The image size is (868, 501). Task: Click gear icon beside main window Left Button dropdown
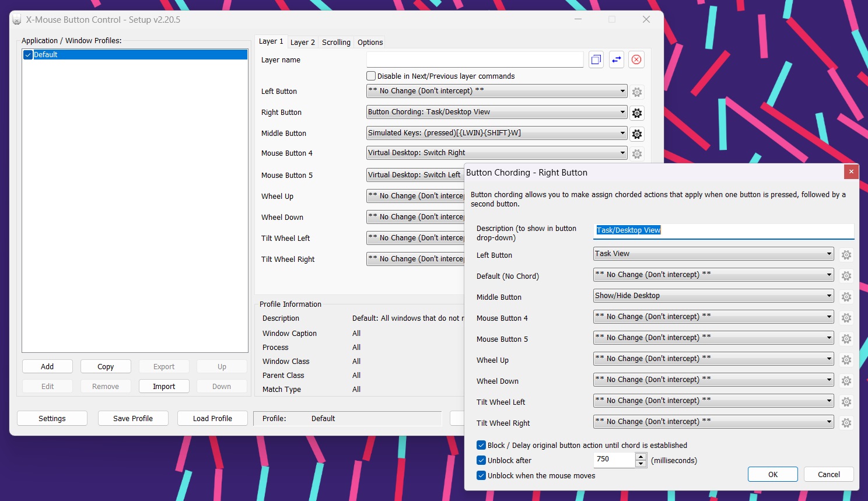click(637, 92)
